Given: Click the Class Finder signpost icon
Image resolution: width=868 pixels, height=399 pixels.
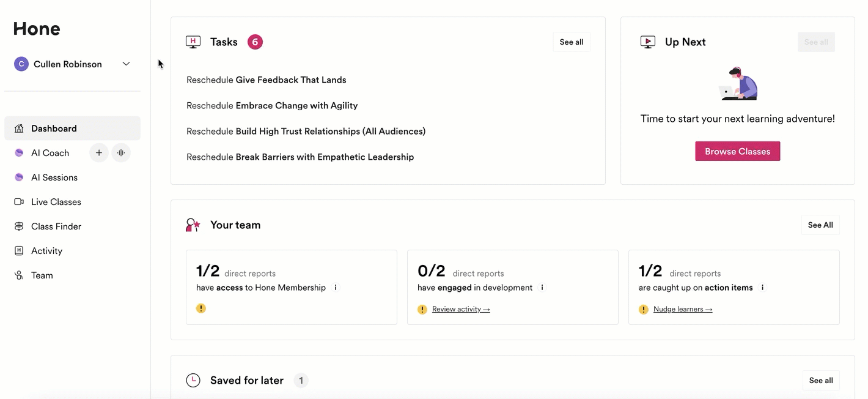Looking at the screenshot, I should click(x=19, y=226).
